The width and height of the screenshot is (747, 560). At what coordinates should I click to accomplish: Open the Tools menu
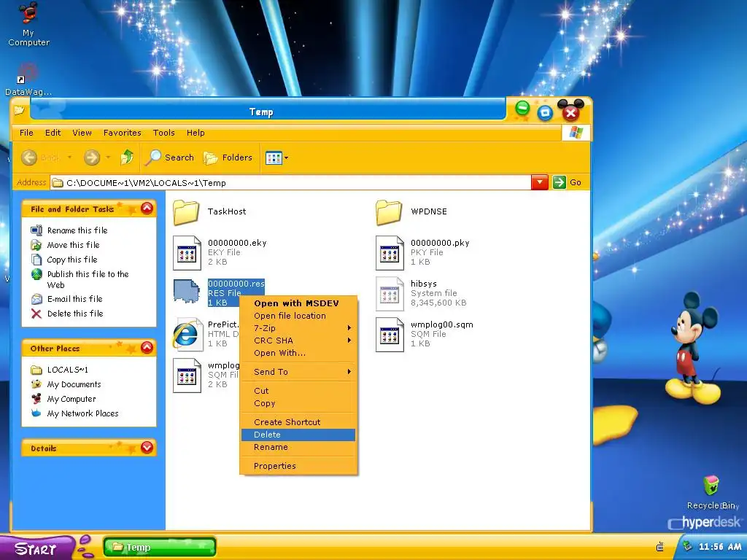point(164,133)
